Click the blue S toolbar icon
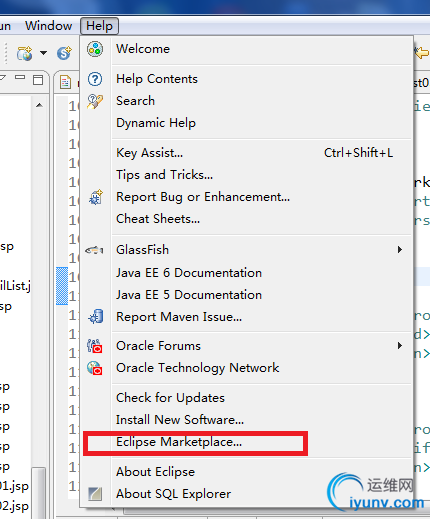Viewport: 430px width, 519px height. (x=64, y=53)
